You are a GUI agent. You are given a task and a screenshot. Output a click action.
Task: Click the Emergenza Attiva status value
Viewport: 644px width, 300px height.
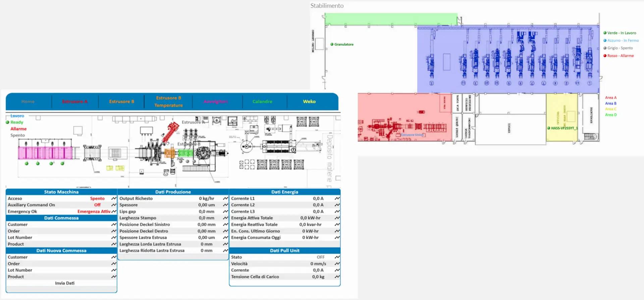coord(94,211)
